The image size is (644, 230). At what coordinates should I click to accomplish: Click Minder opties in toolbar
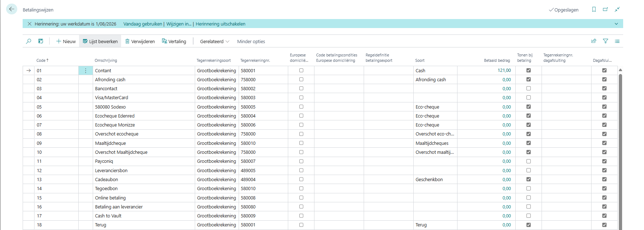tap(251, 42)
